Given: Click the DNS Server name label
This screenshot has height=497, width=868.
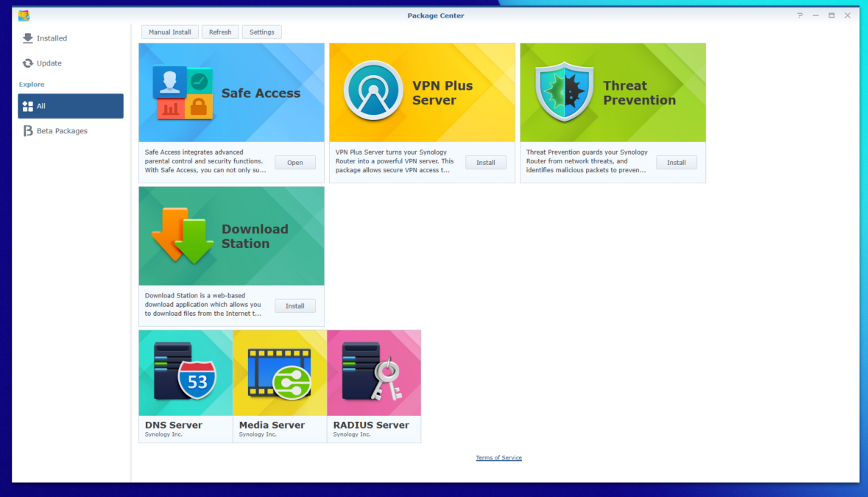Looking at the screenshot, I should pyautogui.click(x=173, y=425).
